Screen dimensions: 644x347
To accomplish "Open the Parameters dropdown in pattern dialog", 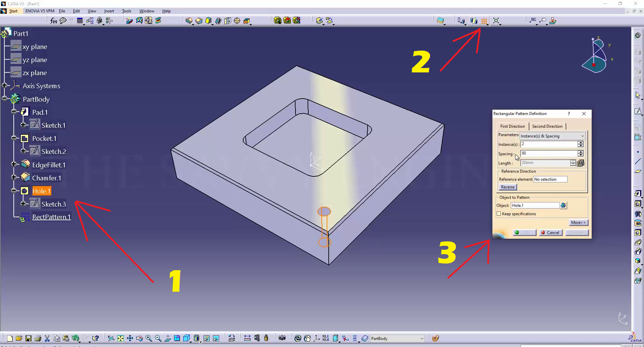I will click(582, 136).
